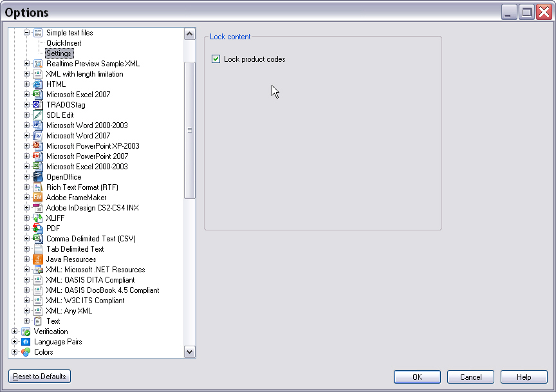Click the PowerPoint XP-2003 icon
The height and width of the screenshot is (392, 556).
click(x=38, y=146)
